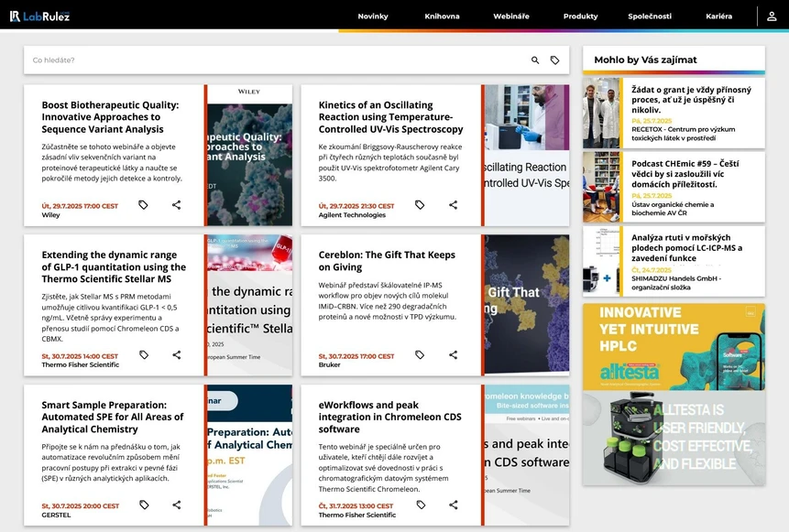The image size is (789, 532).
Task: Open tag filter icon in search bar
Action: (554, 60)
